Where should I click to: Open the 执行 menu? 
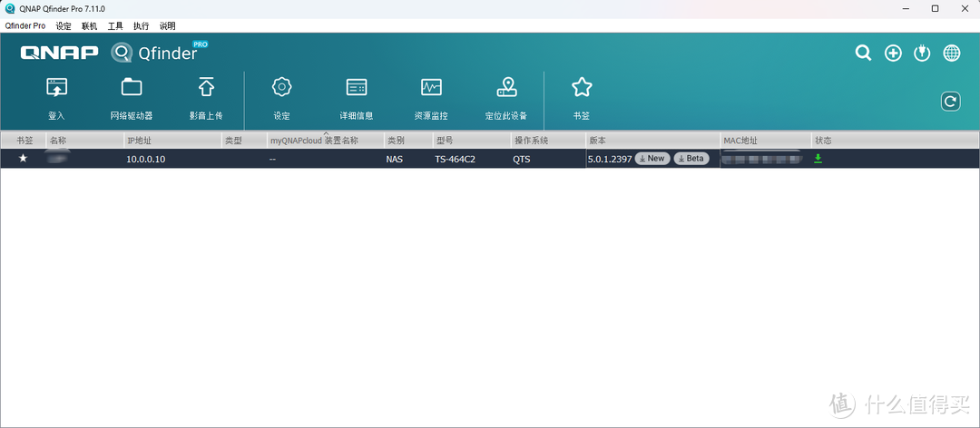[142, 25]
